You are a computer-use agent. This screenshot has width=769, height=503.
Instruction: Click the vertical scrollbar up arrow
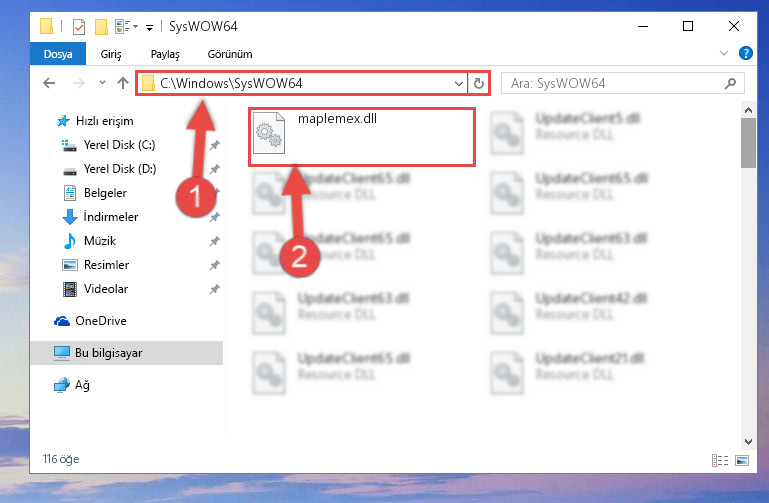click(x=748, y=110)
